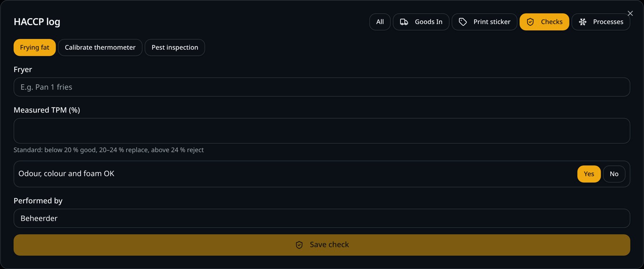Image resolution: width=644 pixels, height=269 pixels.
Task: Save the frying fat check
Action: tap(322, 245)
